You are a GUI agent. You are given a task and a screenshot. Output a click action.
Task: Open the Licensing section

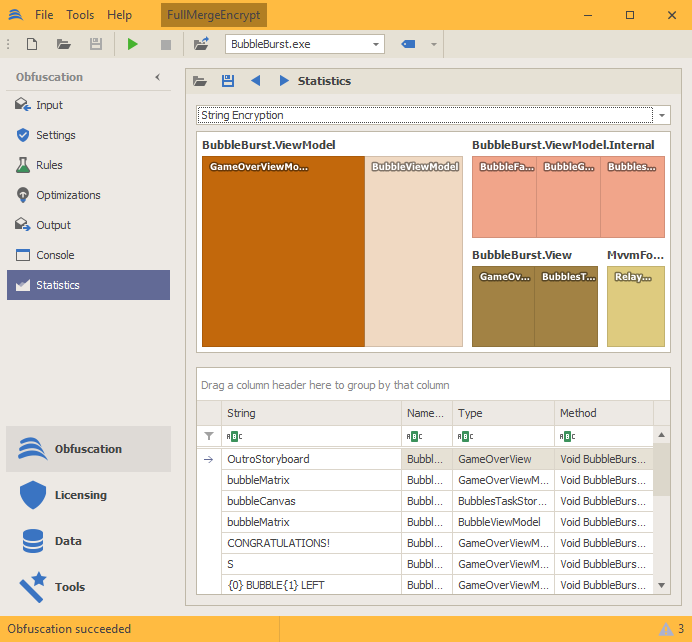click(80, 495)
